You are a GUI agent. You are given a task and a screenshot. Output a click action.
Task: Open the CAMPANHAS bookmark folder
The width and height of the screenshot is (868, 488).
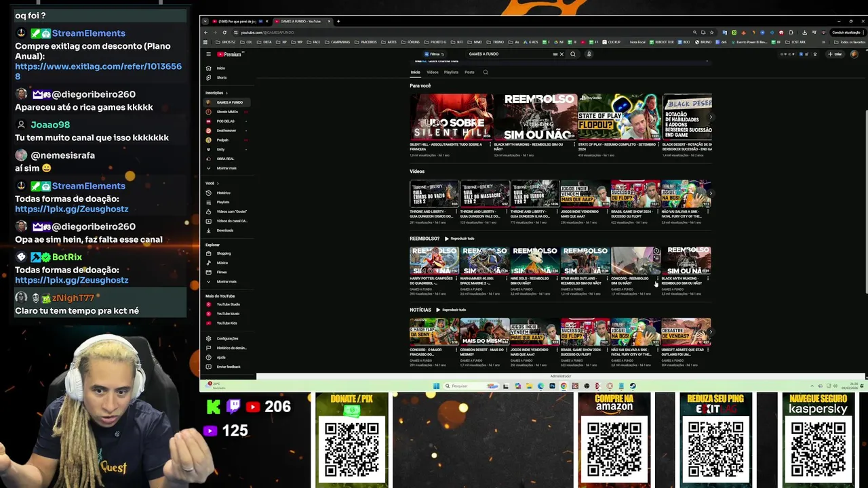(338, 42)
